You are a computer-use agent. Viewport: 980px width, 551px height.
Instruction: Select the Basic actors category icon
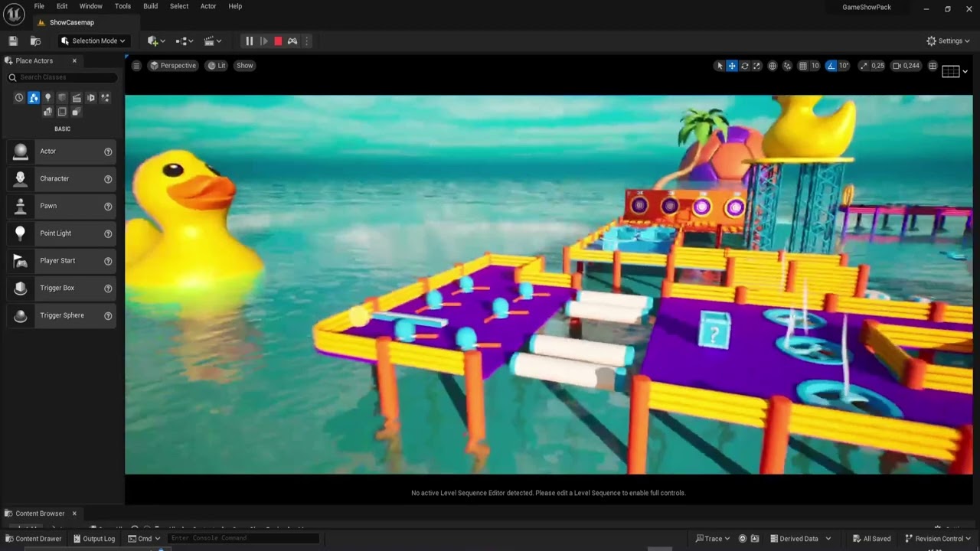pyautogui.click(x=34, y=97)
